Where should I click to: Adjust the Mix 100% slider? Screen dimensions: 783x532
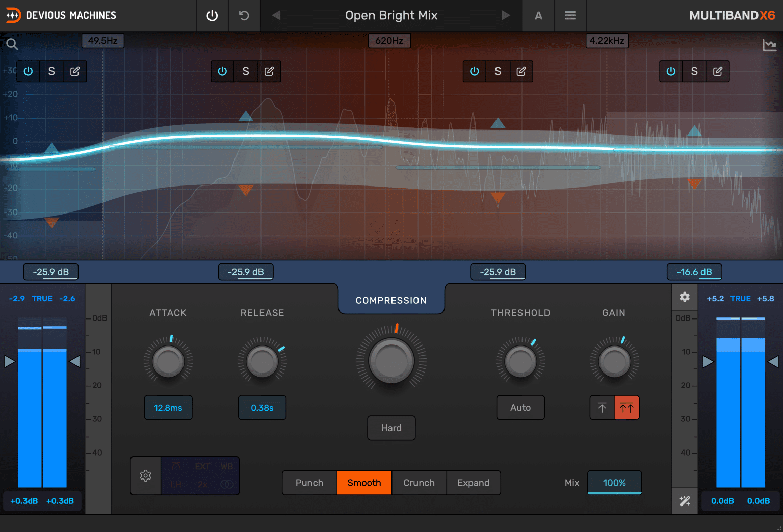coord(614,483)
